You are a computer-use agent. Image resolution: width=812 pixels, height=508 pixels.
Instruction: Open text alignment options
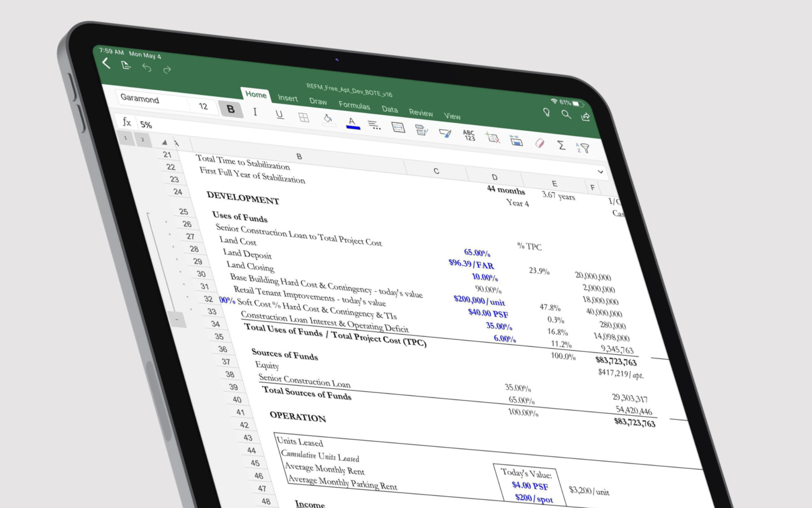[374, 125]
